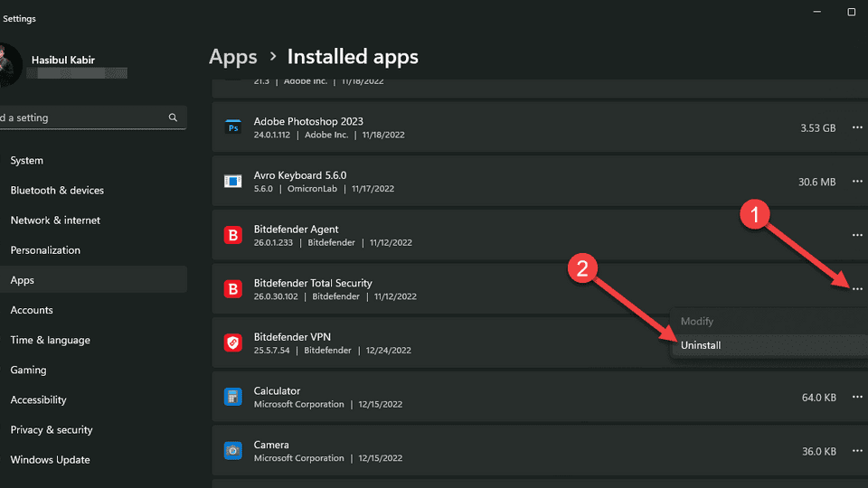868x488 pixels.
Task: Click version text 24.0.1.112
Action: 272,135
